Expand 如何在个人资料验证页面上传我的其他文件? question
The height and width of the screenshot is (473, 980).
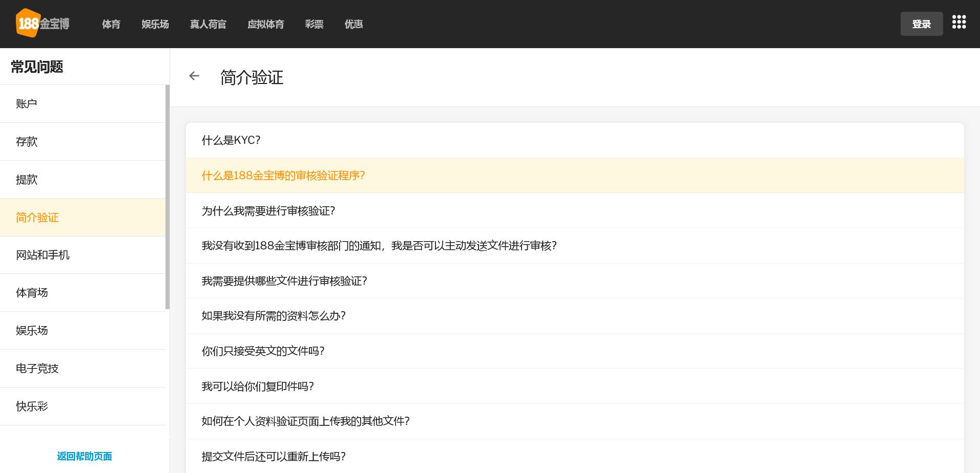[x=575, y=421]
